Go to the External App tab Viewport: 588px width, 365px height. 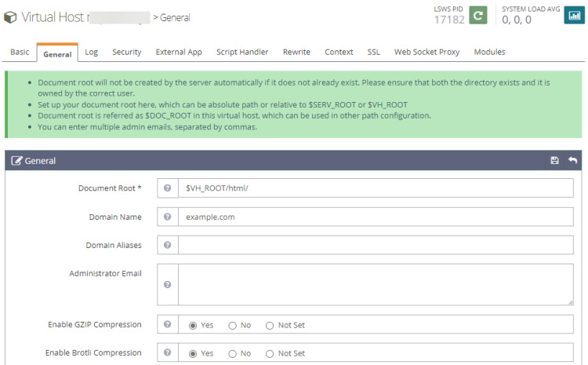(x=179, y=52)
